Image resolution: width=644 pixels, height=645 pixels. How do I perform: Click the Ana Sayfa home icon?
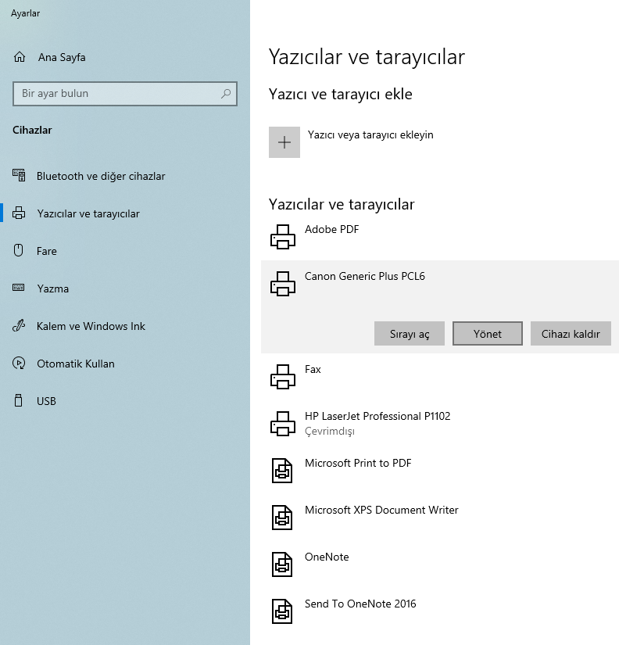click(x=20, y=57)
